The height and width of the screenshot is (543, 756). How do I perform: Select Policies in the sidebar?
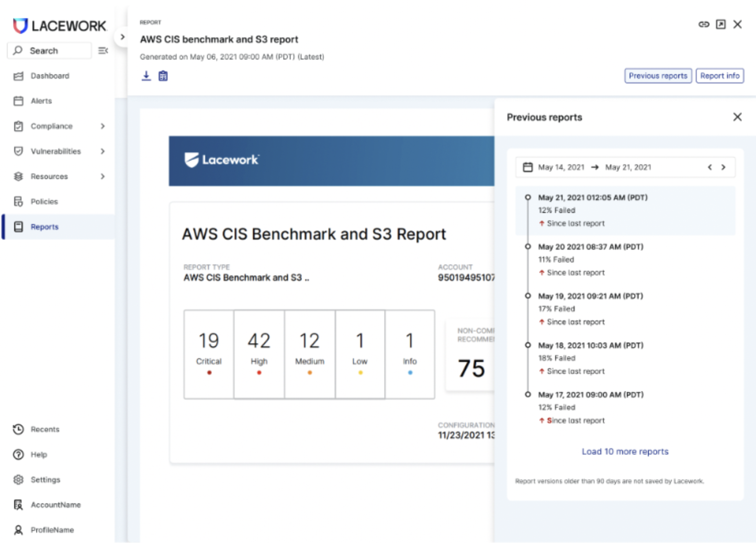pos(44,202)
